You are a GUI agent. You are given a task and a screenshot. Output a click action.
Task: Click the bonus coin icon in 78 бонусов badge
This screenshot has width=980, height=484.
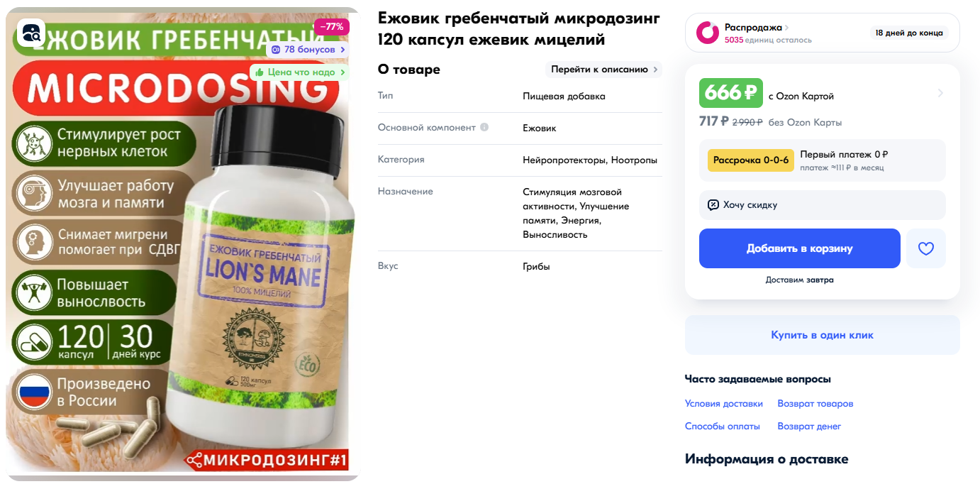(276, 50)
